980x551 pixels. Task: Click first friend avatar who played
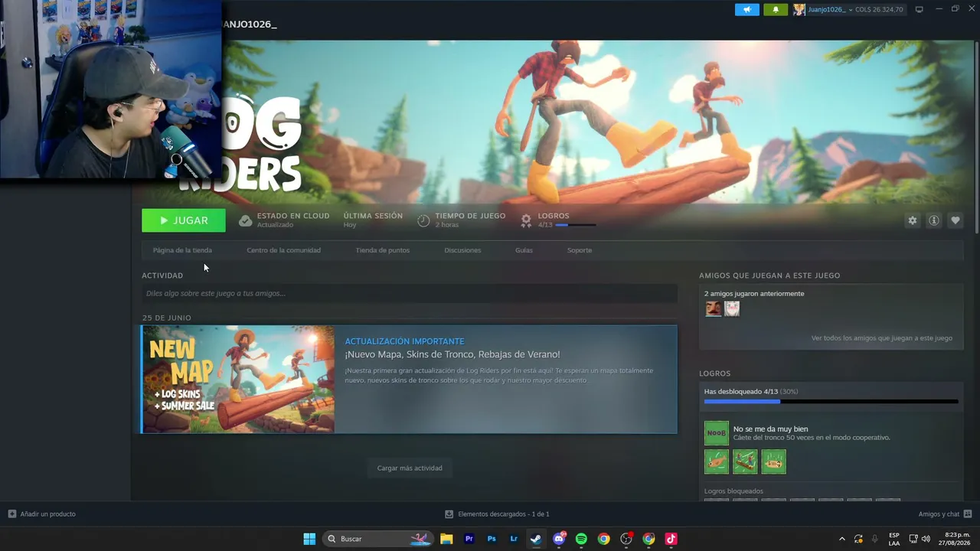pos(713,308)
